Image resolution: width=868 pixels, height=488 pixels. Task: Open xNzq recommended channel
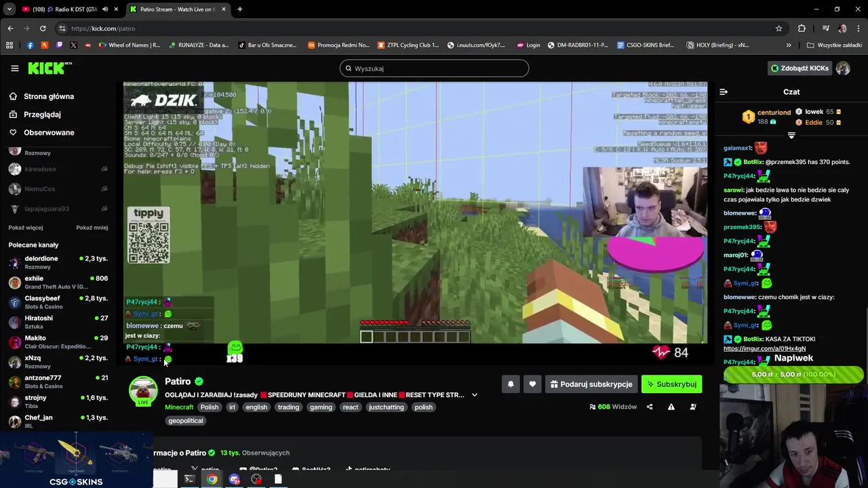[58, 362]
